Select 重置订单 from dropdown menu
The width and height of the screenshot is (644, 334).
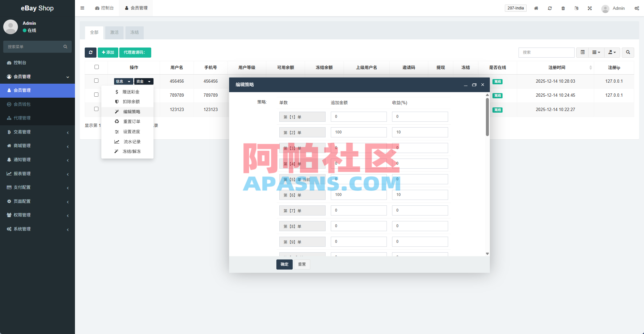127,121
